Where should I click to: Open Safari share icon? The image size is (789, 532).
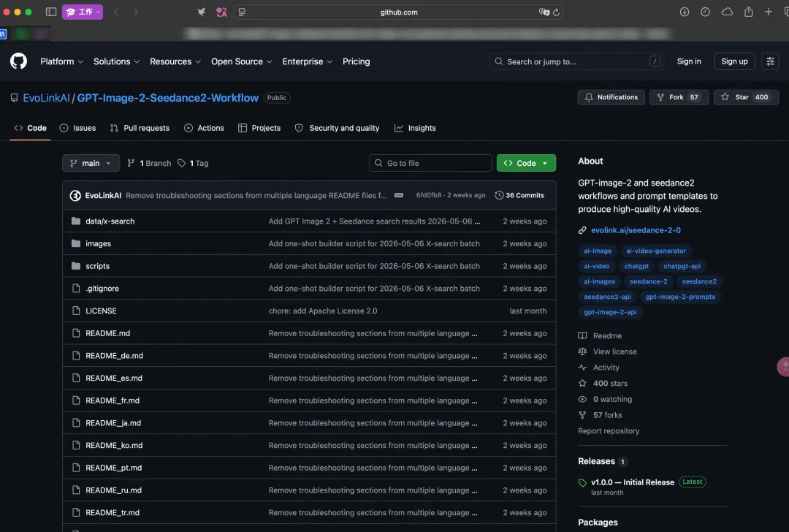point(749,12)
